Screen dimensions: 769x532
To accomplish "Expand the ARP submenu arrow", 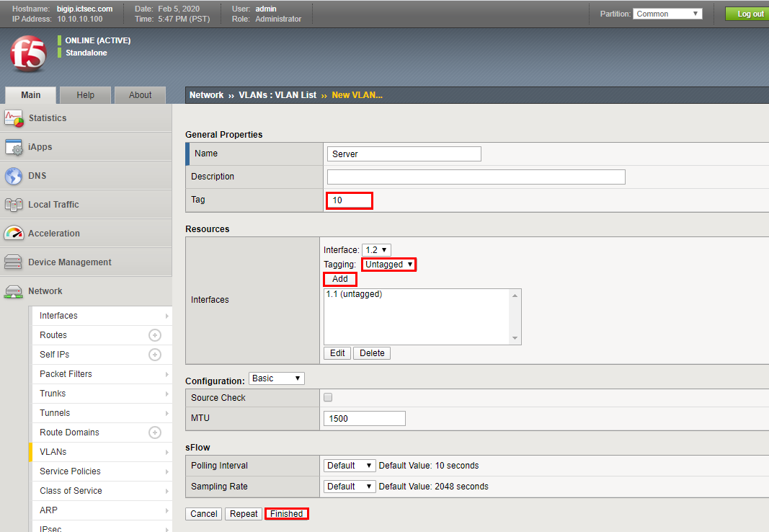I will coord(166,511).
